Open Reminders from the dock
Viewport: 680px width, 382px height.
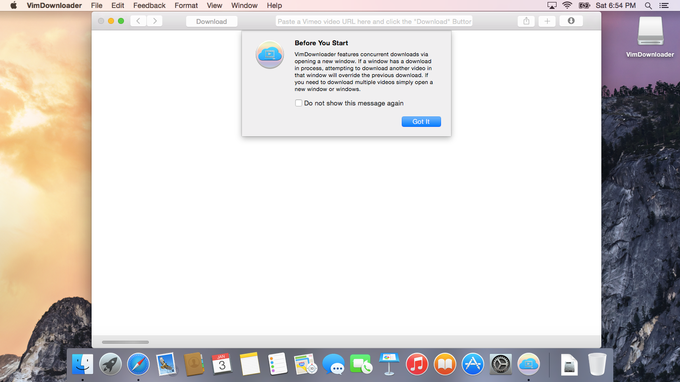(278, 364)
